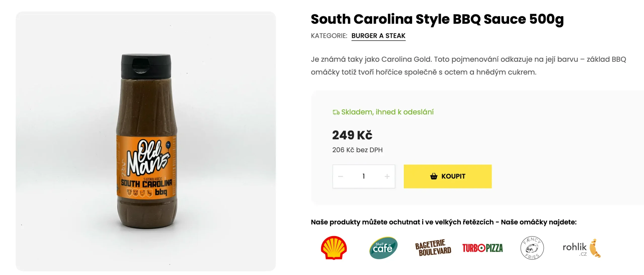The height and width of the screenshot is (275, 644).
Task: Click the 'Skladem, ihned k odeslání' stock status
Action: click(387, 112)
